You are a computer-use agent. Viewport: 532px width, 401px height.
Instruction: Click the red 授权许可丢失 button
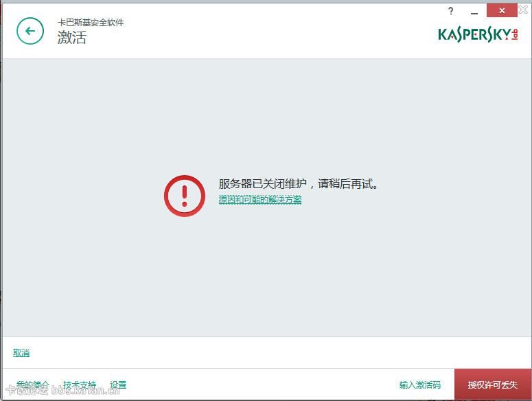[x=493, y=385]
